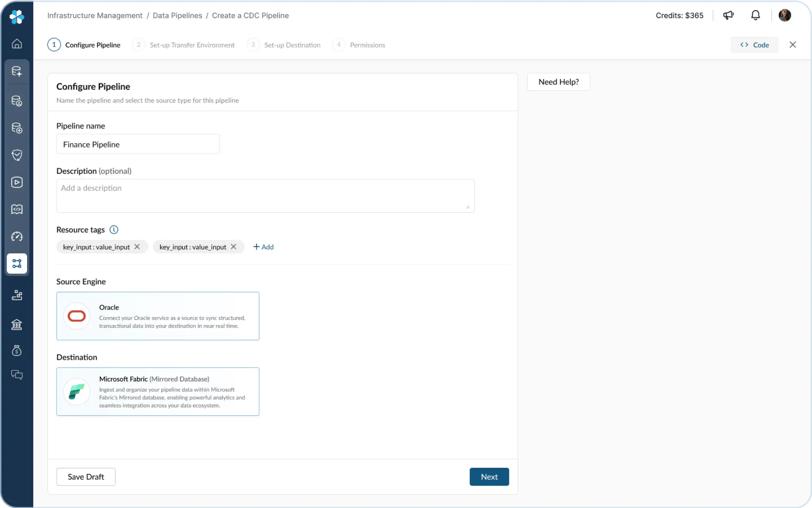Click the play square icon in sidebar
The image size is (812, 508).
(x=17, y=182)
